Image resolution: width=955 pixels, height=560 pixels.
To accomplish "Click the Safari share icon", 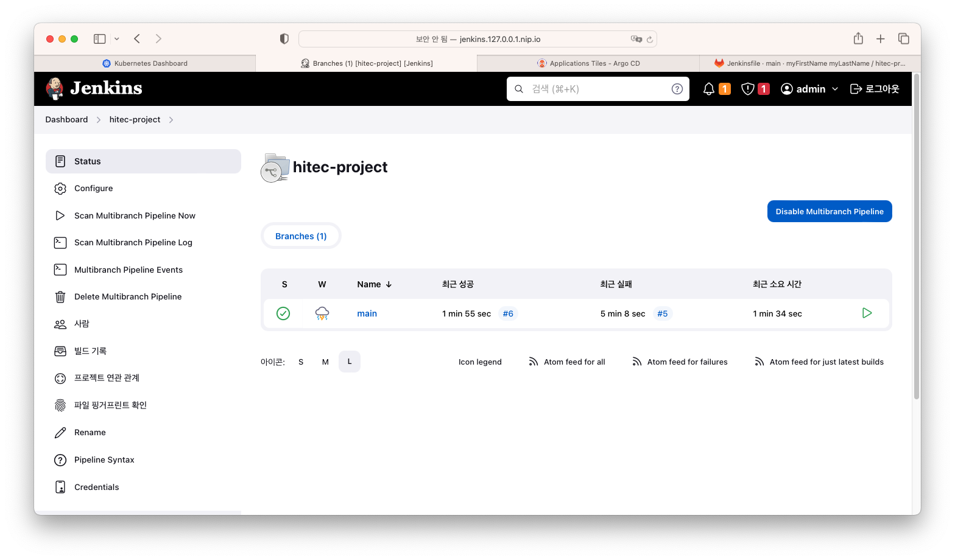I will tap(858, 38).
